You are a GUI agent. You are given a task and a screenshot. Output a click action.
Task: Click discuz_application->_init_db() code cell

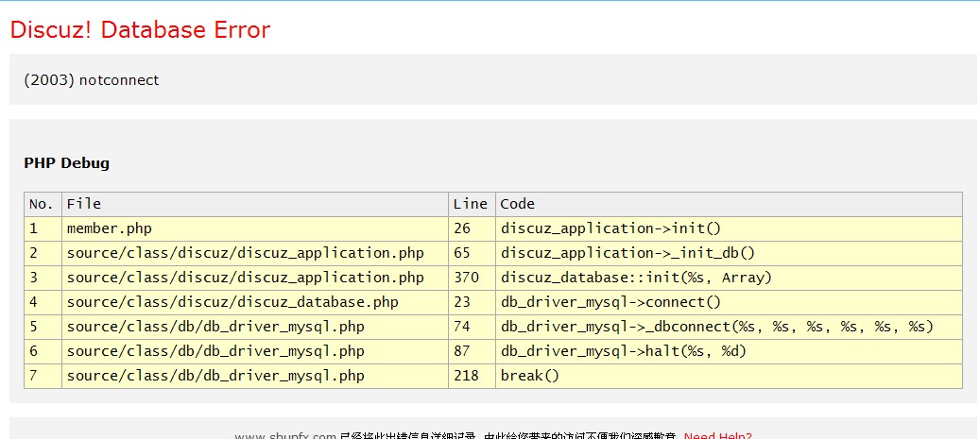point(628,253)
